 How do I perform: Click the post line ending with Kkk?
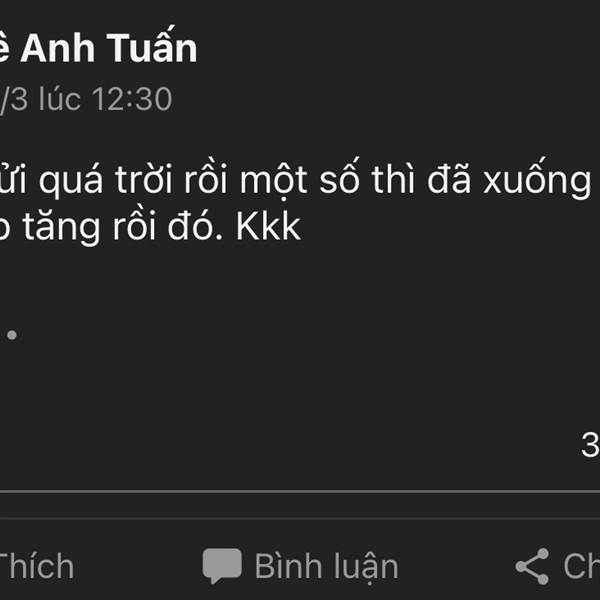tap(150, 227)
